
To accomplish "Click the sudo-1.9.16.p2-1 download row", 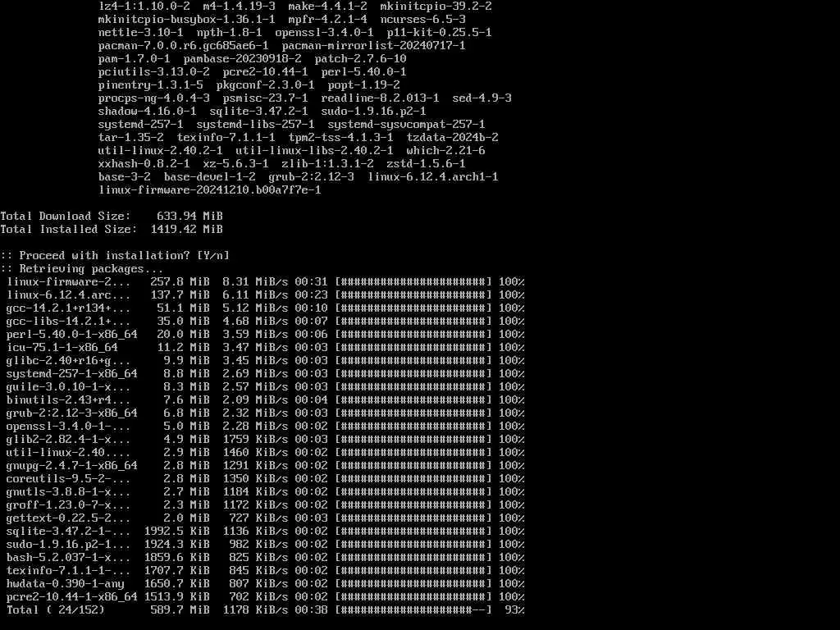I will tap(265, 545).
